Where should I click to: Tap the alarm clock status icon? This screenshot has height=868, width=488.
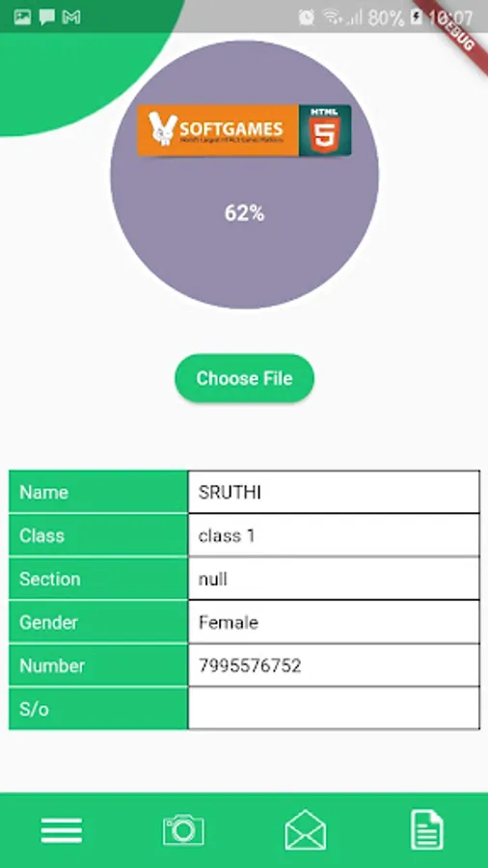click(x=307, y=17)
